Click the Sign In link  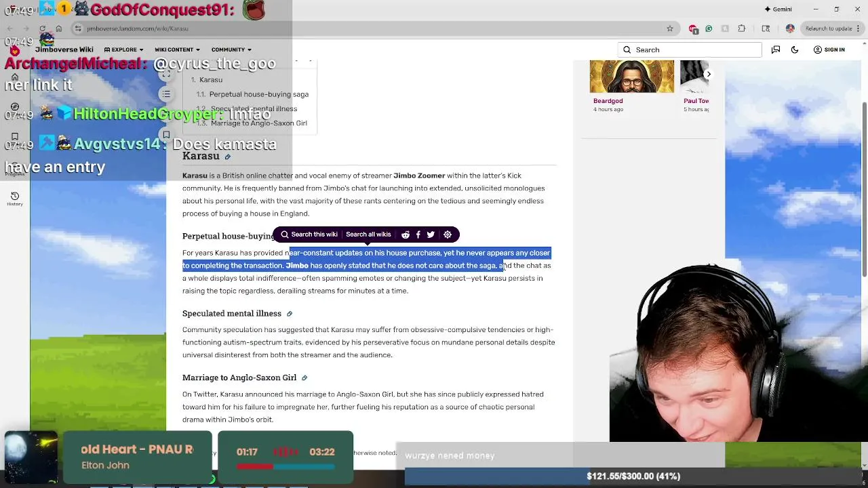829,49
